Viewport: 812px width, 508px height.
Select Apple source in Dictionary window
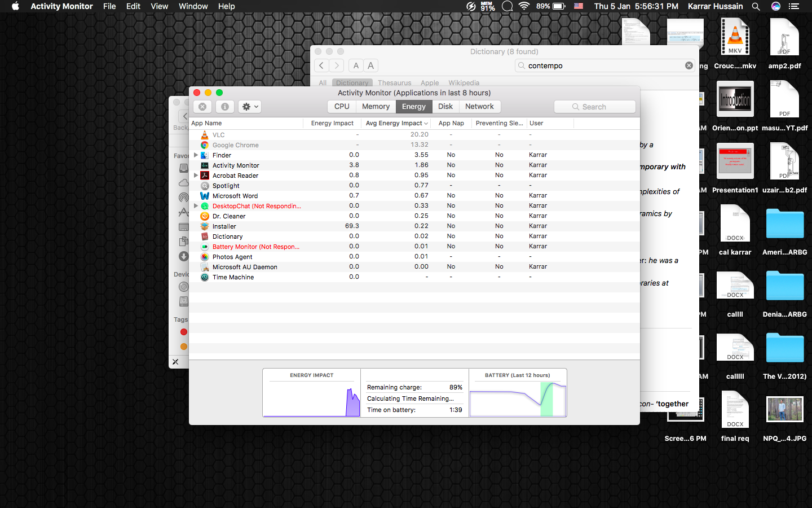430,83
